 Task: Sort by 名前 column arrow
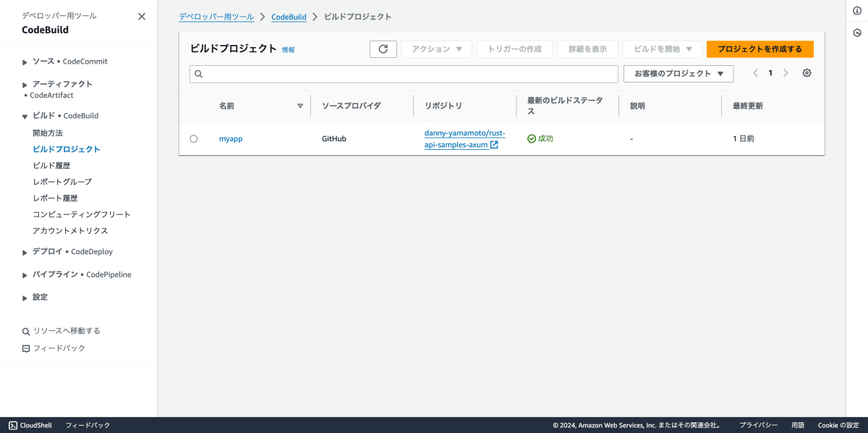pos(300,106)
